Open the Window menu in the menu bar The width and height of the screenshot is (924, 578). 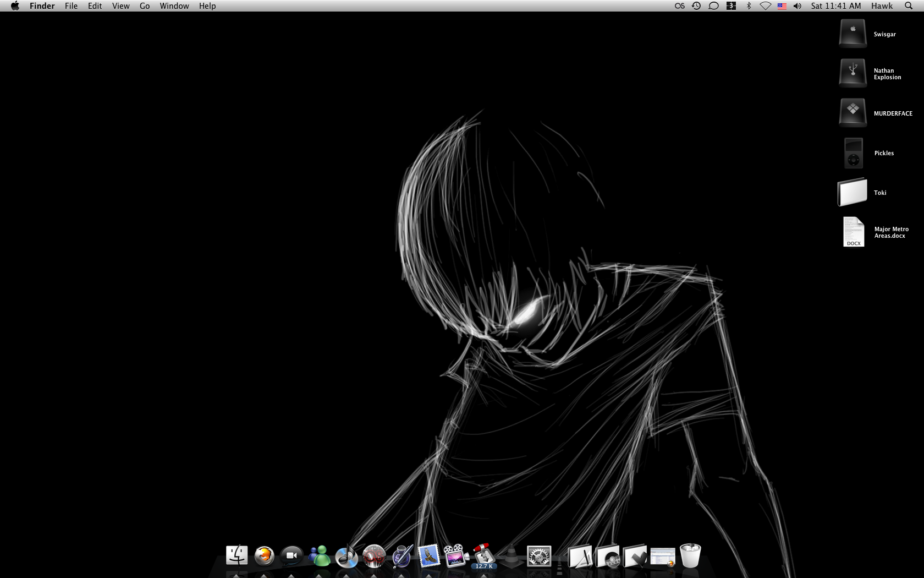174,6
